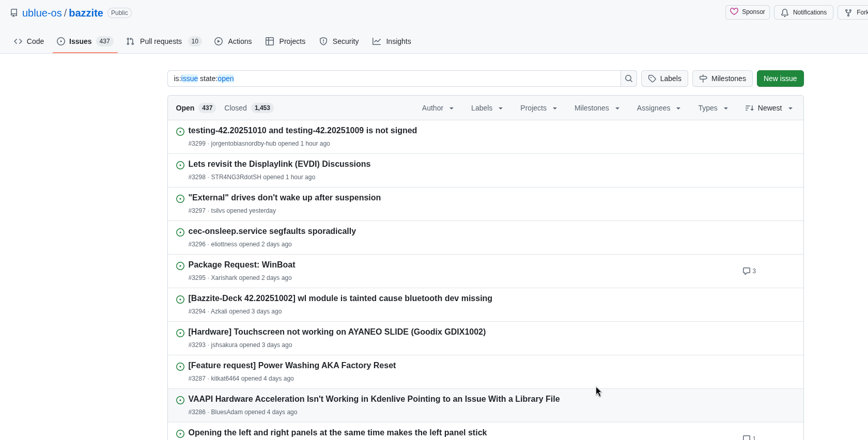Screen dimensions: 868x440
Task: Open author BluesAdam profile link
Action: point(227,412)
